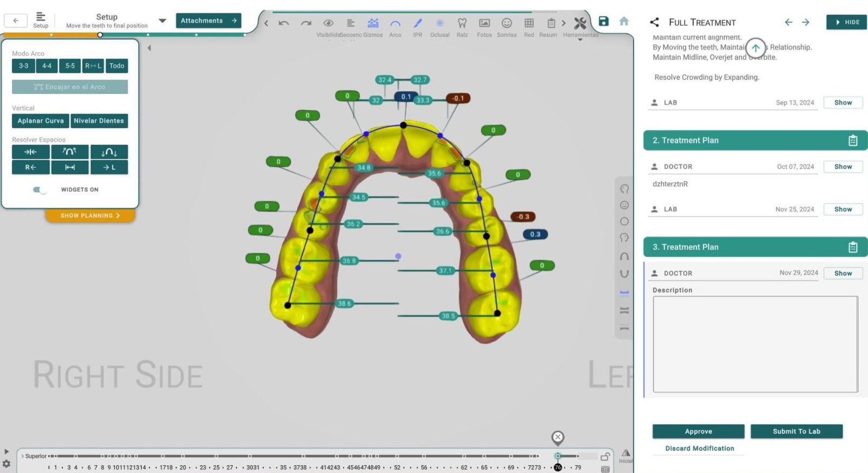
Task: Expand the Setup step dropdown arrow
Action: (162, 21)
